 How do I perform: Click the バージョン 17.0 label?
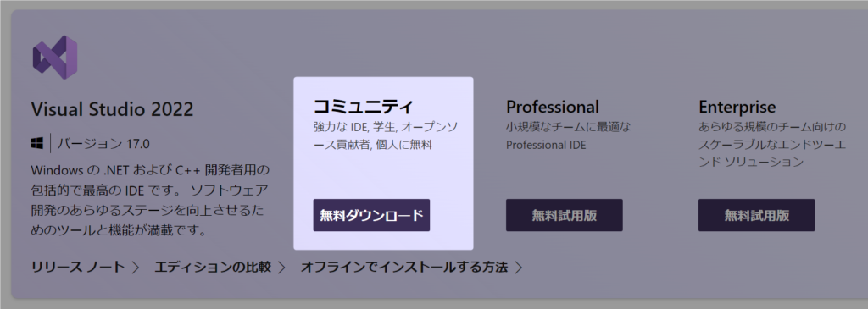pos(103,144)
